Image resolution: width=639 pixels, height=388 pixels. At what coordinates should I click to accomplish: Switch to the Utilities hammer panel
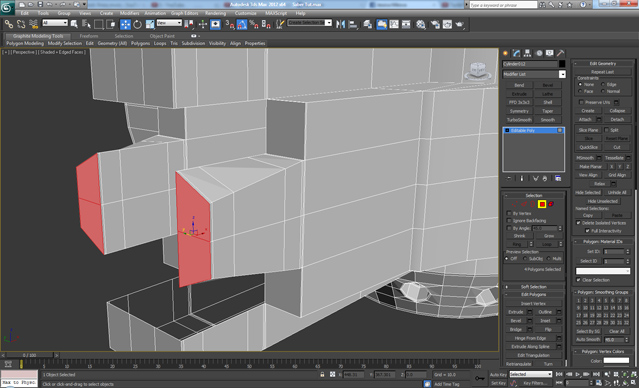(561, 53)
